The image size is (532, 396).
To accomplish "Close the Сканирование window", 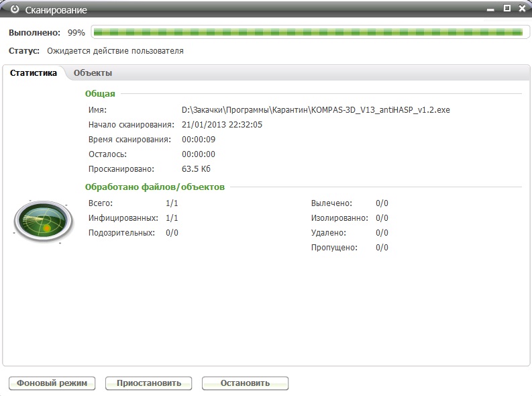I will (522, 9).
